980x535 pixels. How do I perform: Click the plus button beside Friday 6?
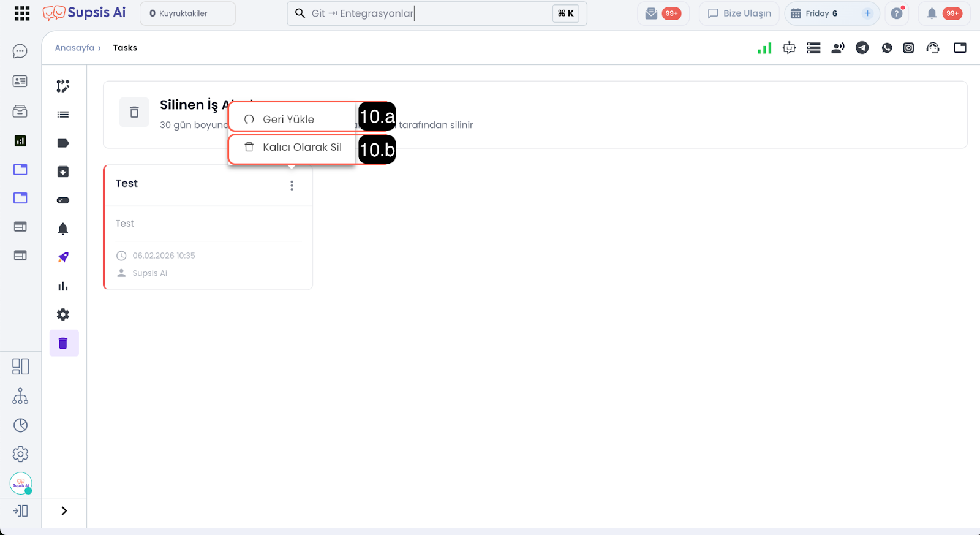pyautogui.click(x=867, y=13)
